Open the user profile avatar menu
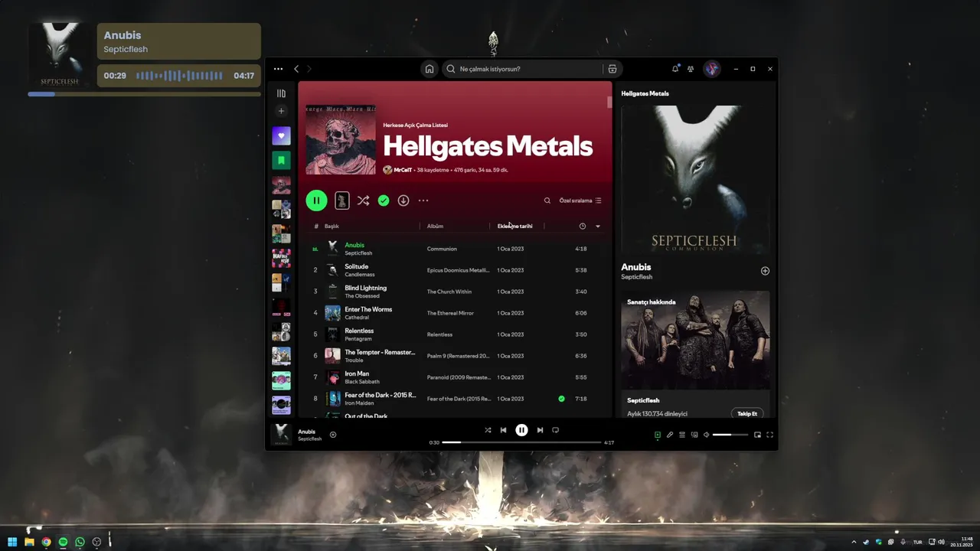This screenshot has height=551, width=980. click(712, 69)
